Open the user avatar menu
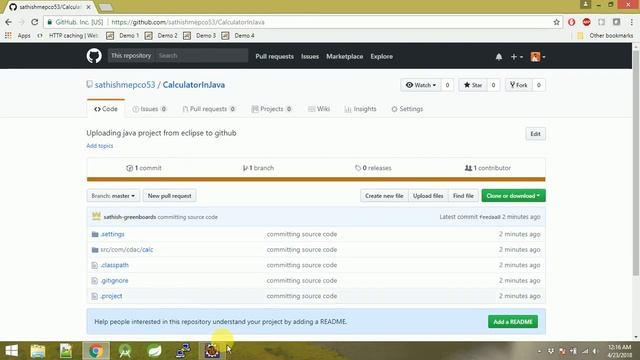640x360 pixels. coord(538,57)
